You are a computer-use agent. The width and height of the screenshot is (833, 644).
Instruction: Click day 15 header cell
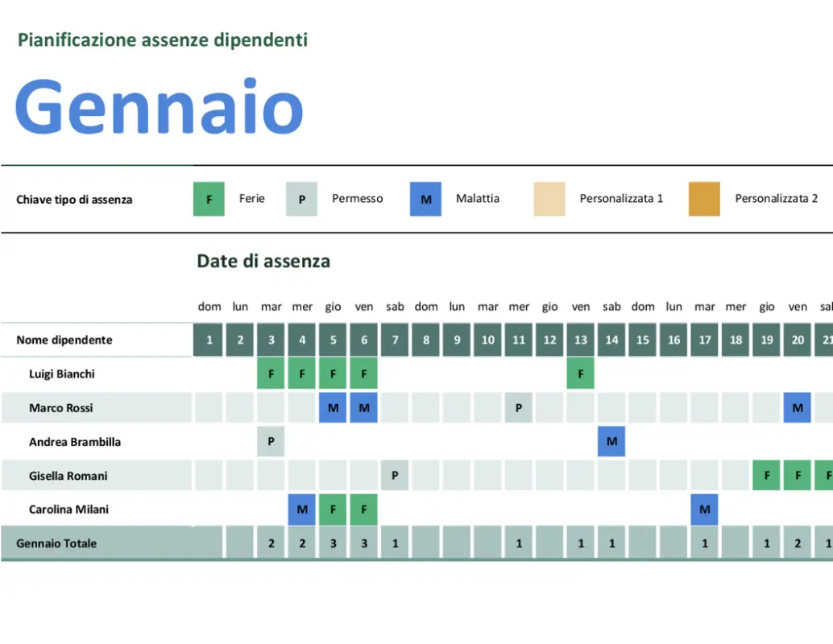pyautogui.click(x=643, y=340)
